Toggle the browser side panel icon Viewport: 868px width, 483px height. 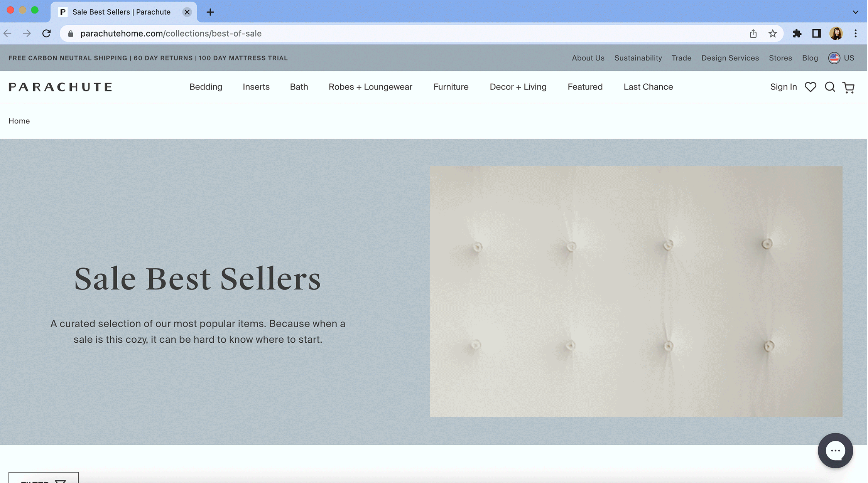pos(816,34)
